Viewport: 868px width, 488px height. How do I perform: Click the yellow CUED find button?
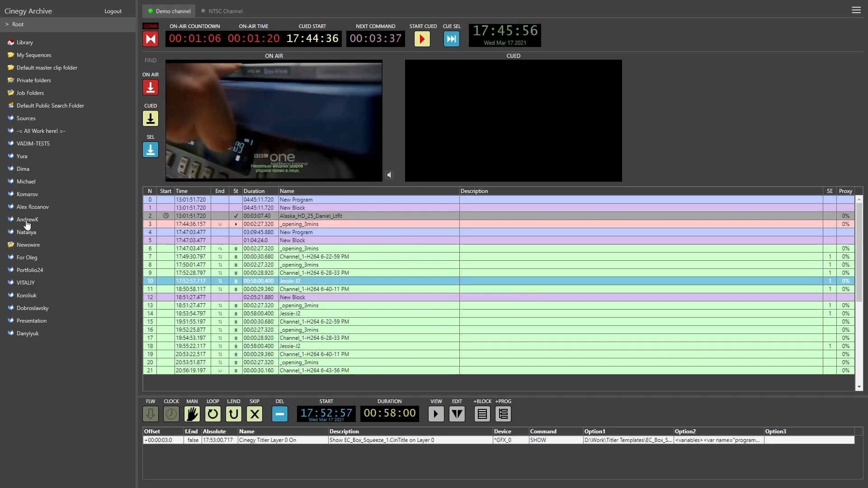click(x=151, y=118)
